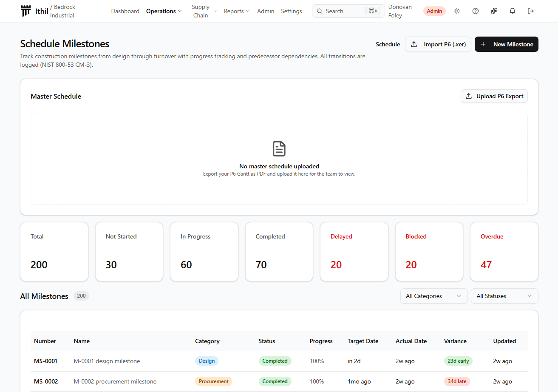This screenshot has width=558, height=392.
Task: Open the All Categories filter dropdown
Action: (434, 296)
